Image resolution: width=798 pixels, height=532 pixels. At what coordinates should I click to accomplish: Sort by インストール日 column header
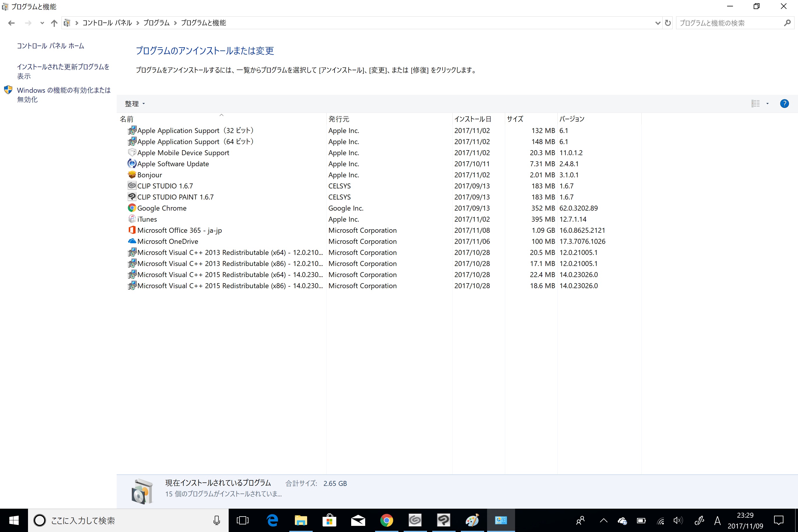coord(479,119)
